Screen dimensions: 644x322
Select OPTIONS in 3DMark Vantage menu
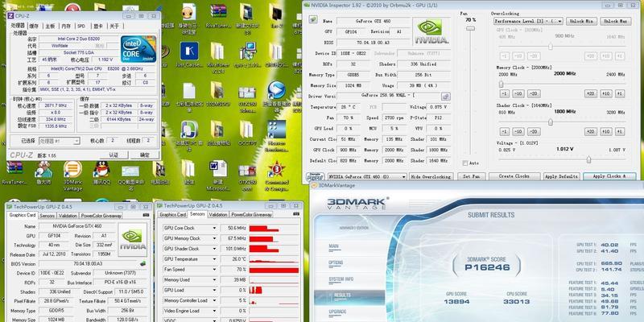coord(336,262)
